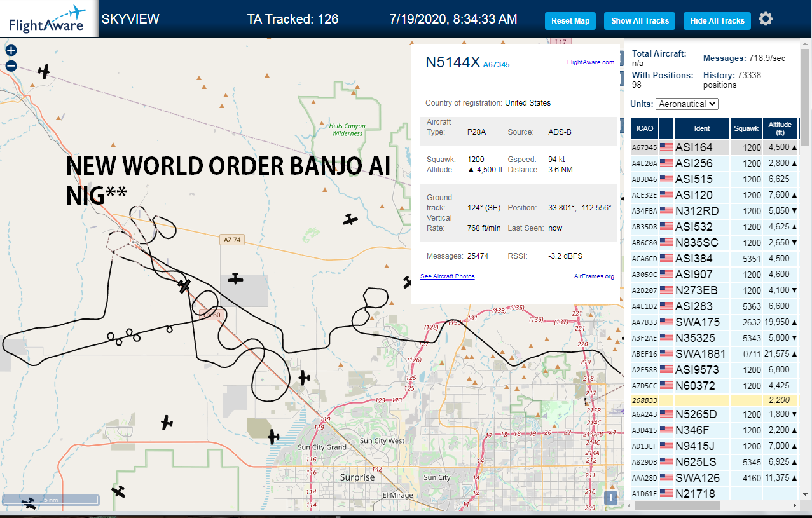Image resolution: width=812 pixels, height=518 pixels.
Task: Select the ASI9573 row
Action: tap(714, 369)
